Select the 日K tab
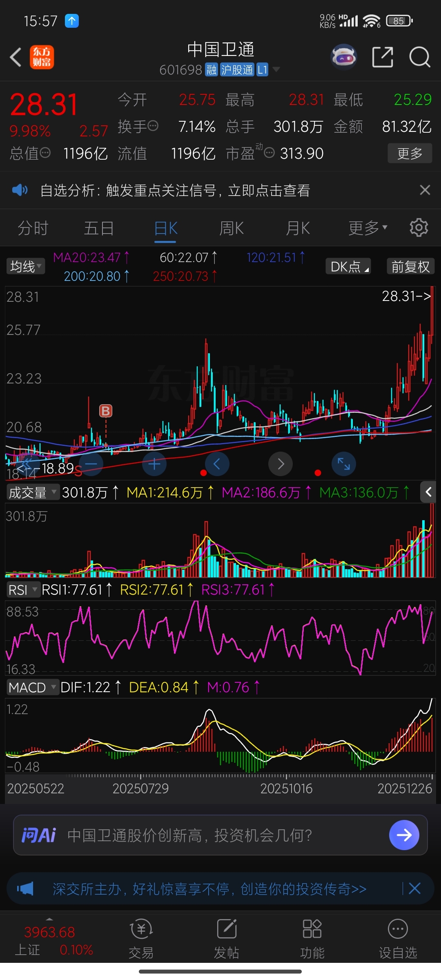Image resolution: width=441 pixels, height=980 pixels. (165, 228)
